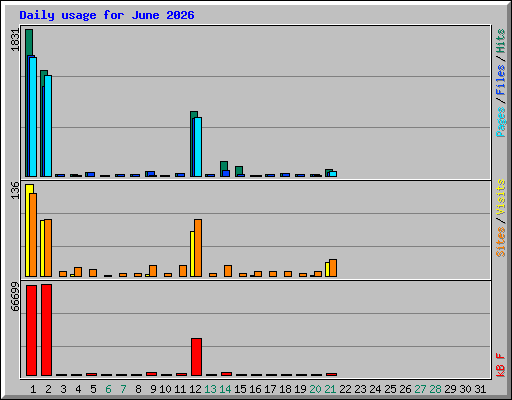Click the day 14 green hits bar
This screenshot has width=512, height=400.
click(224, 166)
